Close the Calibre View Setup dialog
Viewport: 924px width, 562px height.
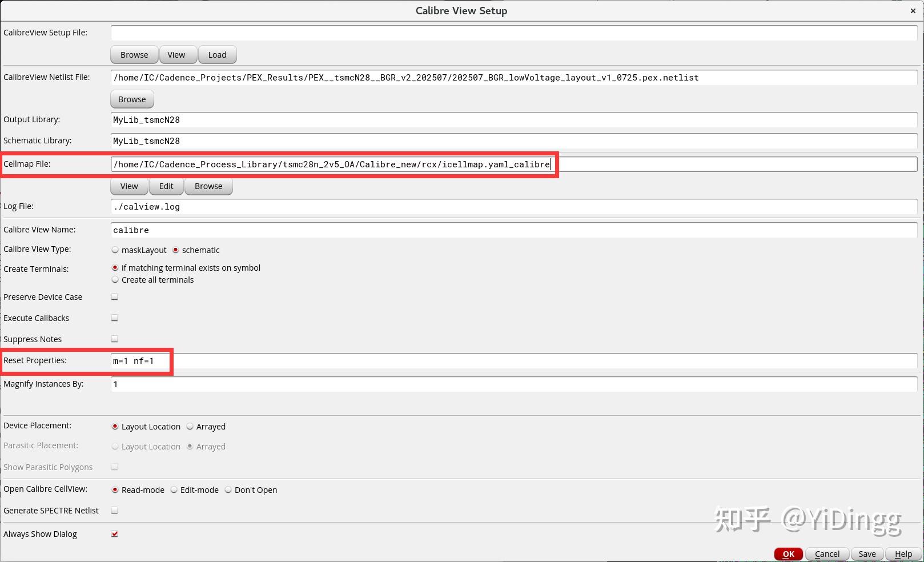point(913,11)
